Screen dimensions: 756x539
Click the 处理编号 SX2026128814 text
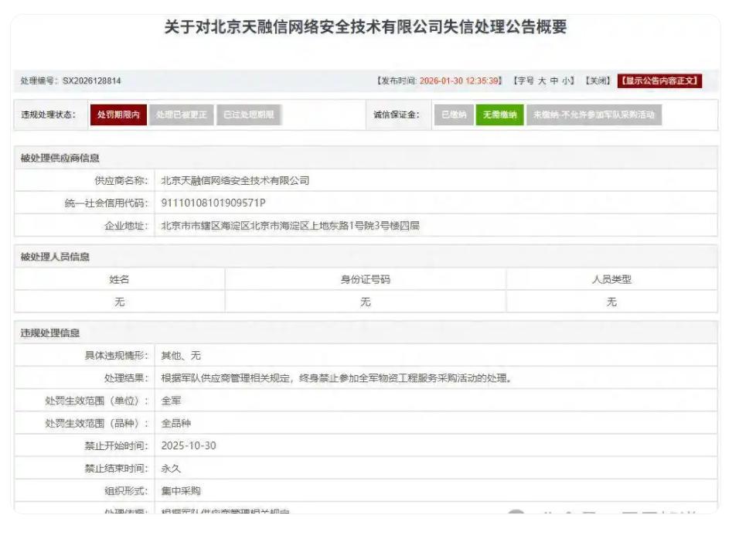pyautogui.click(x=70, y=80)
